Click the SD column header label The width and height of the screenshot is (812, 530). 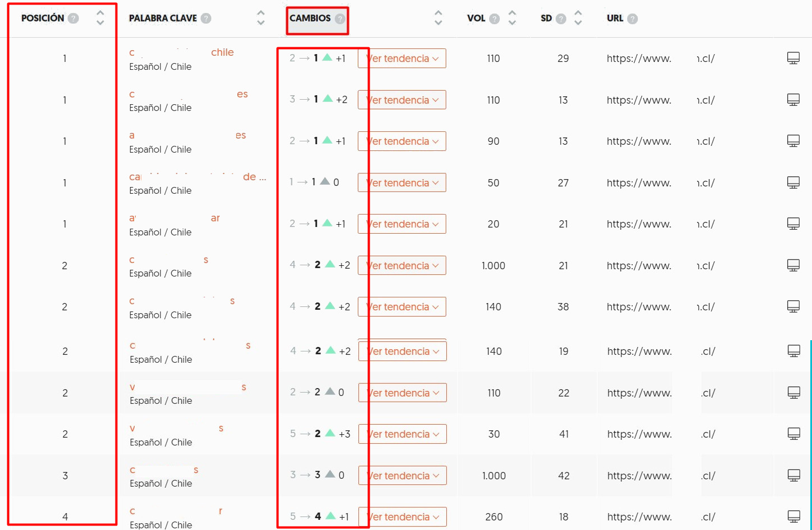[x=546, y=18]
